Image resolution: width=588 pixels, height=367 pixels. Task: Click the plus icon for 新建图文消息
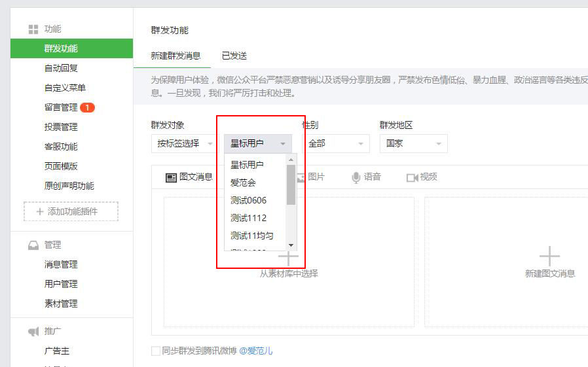coord(549,256)
